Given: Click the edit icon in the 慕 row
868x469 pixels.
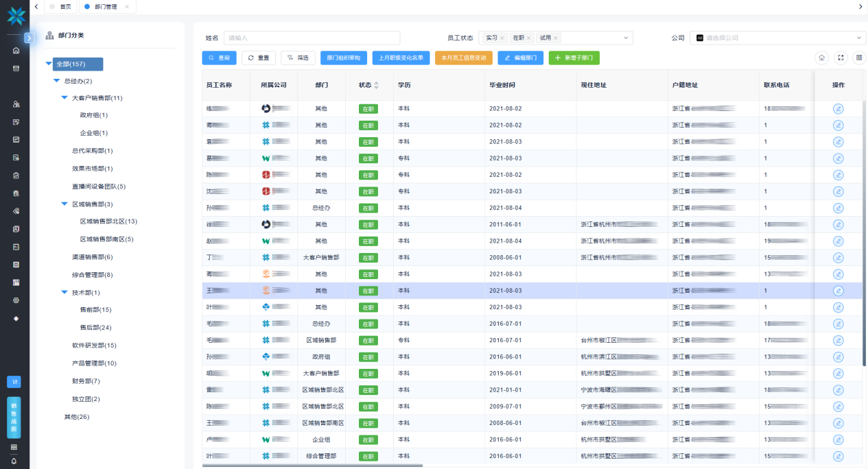Looking at the screenshot, I should click(838, 158).
